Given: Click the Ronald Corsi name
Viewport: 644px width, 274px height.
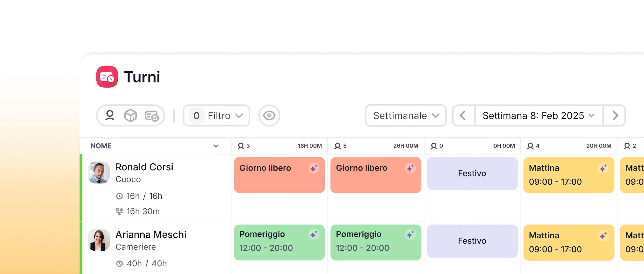Looking at the screenshot, I should [x=144, y=167].
